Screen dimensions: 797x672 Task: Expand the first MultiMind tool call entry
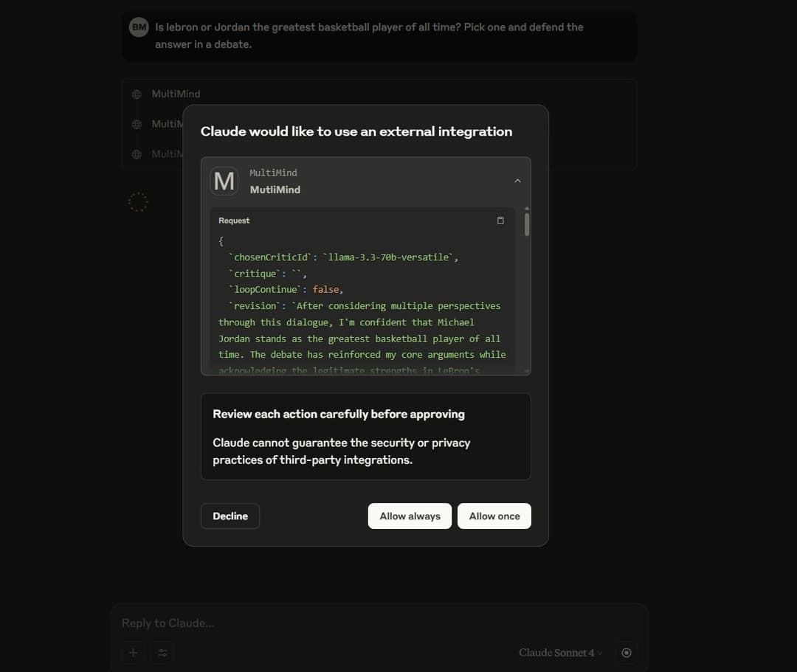176,94
